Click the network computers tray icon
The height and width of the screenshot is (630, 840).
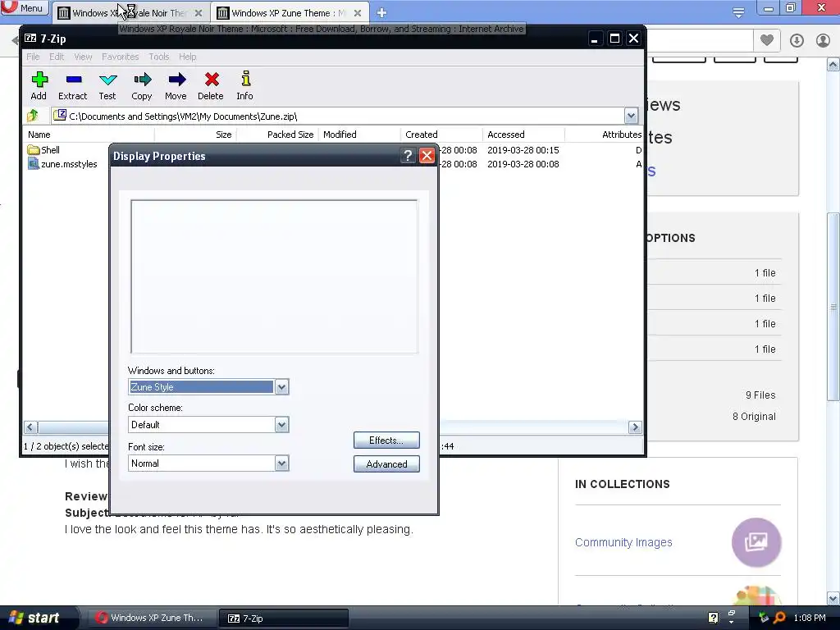pyautogui.click(x=764, y=618)
